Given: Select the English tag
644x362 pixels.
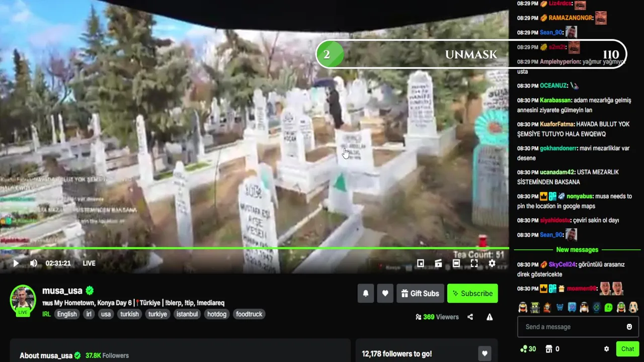Looking at the screenshot, I should (x=67, y=314).
